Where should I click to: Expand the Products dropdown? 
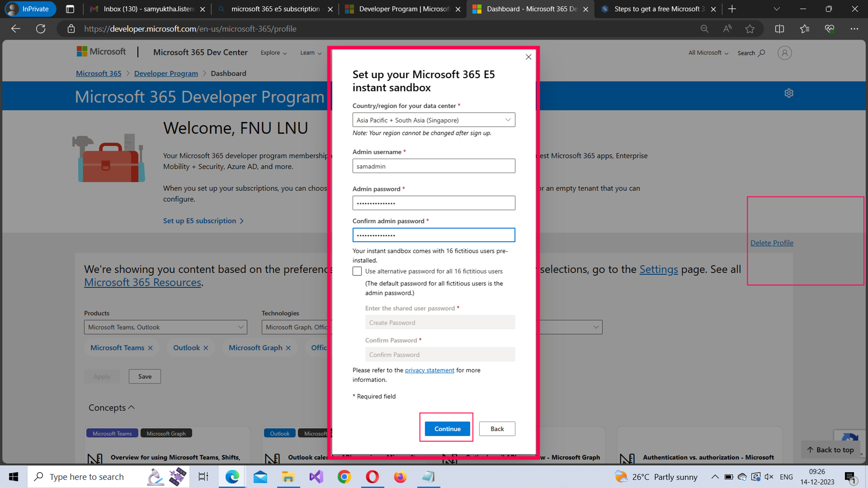coord(165,327)
